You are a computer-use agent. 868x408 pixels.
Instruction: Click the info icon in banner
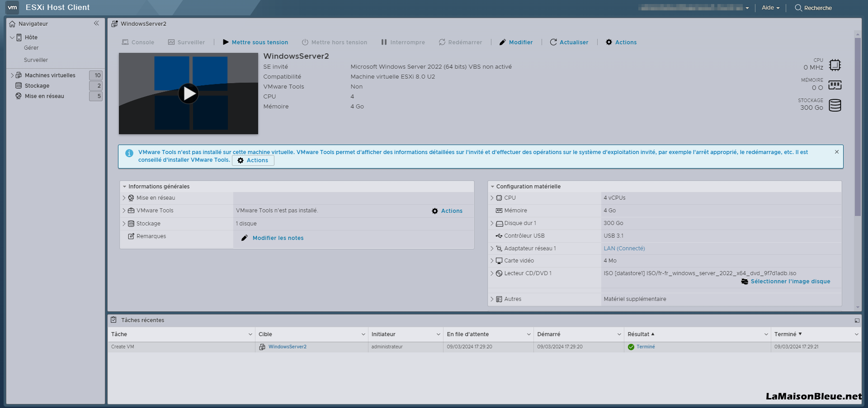129,153
